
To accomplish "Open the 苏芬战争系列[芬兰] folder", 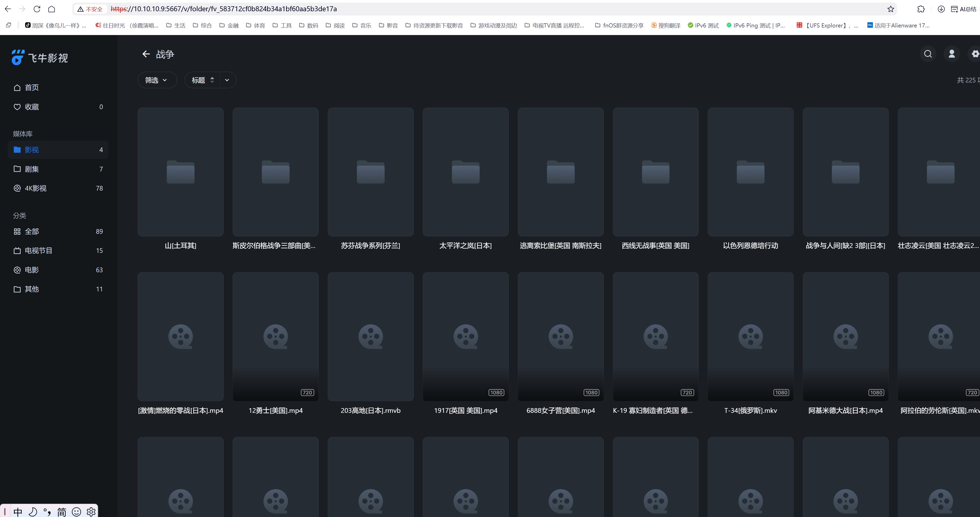I will pyautogui.click(x=370, y=172).
